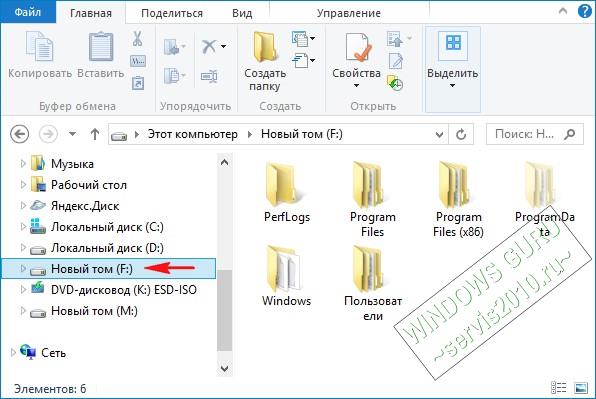Click the Delete X icon in the ribbon

[x=209, y=46]
